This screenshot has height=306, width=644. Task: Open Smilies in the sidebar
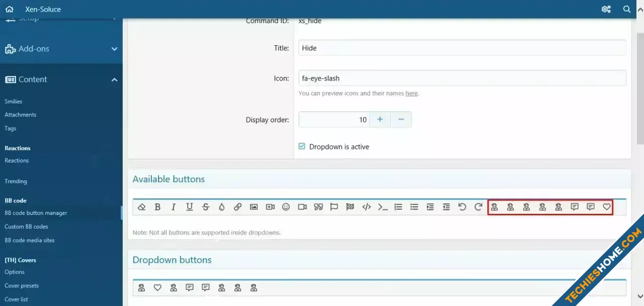point(14,101)
